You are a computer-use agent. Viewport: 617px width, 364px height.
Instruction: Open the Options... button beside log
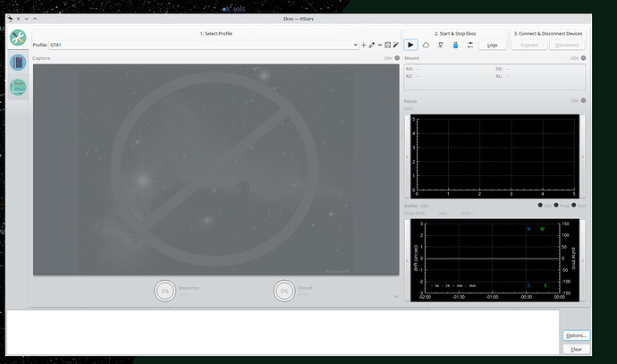pyautogui.click(x=576, y=335)
